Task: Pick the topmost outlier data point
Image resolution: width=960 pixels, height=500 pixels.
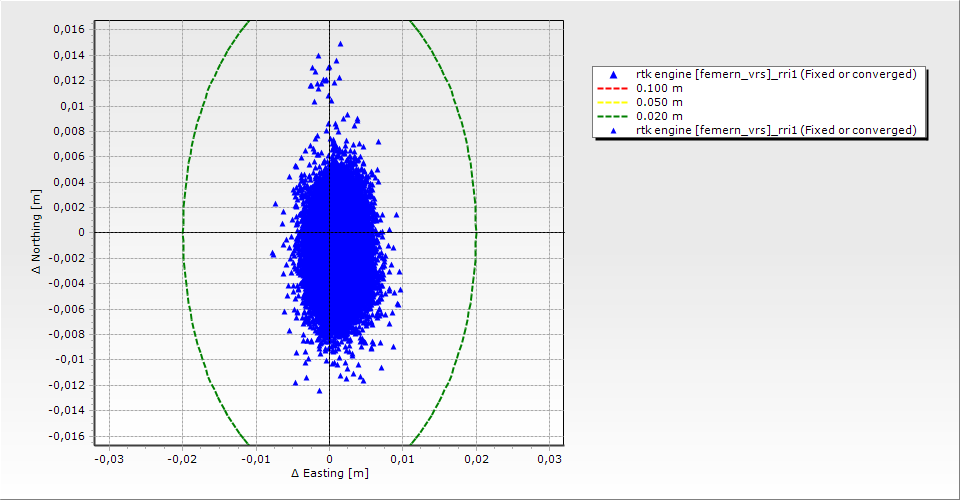Action: tap(340, 44)
